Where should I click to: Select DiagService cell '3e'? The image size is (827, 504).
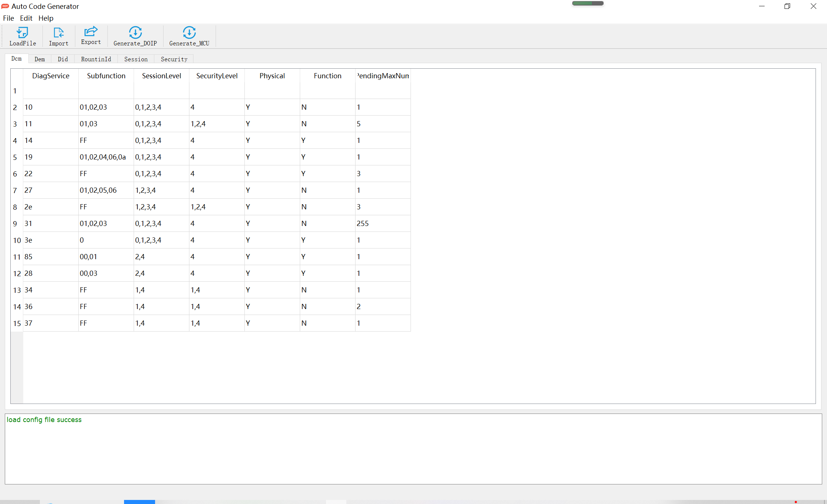pyautogui.click(x=51, y=240)
